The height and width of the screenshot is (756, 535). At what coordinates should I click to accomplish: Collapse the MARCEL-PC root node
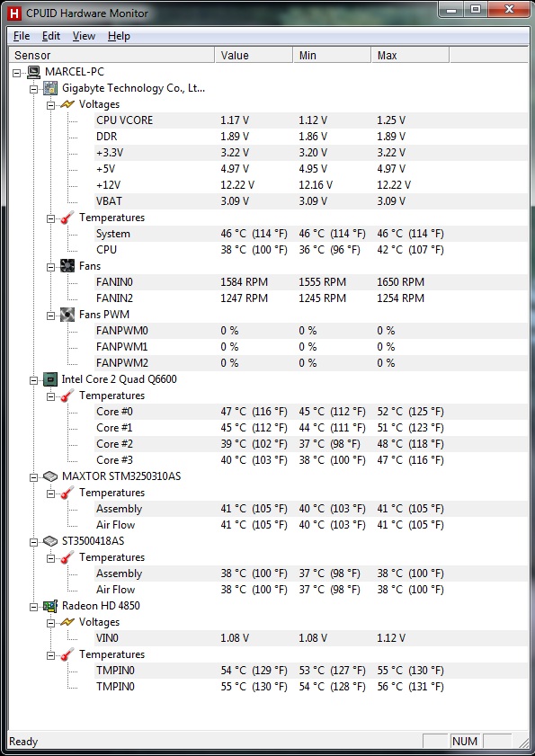pos(17,73)
